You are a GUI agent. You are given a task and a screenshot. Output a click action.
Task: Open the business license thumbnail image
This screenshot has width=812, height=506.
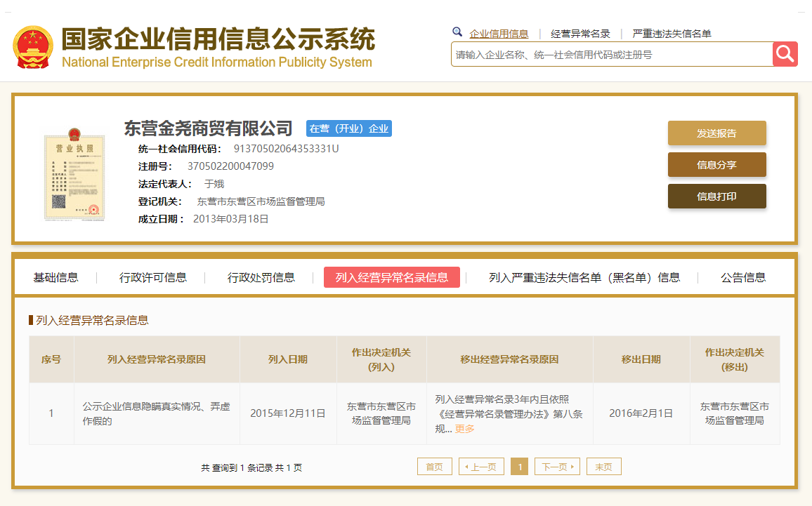click(x=74, y=175)
